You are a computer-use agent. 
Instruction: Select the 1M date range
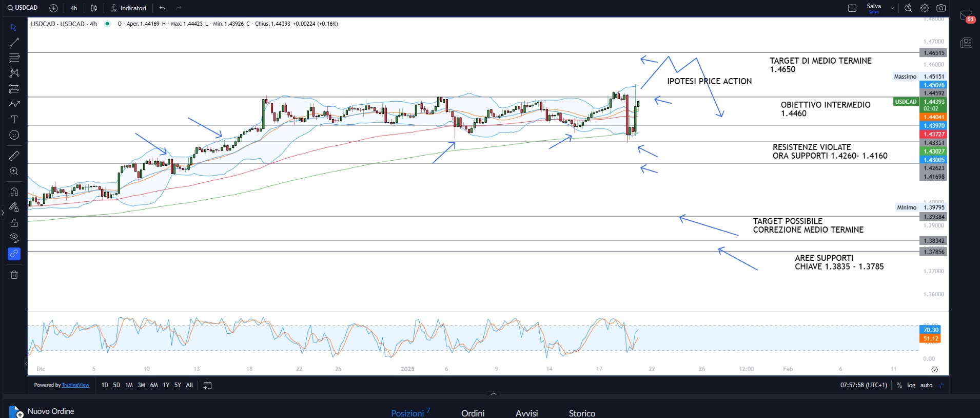coord(129,385)
